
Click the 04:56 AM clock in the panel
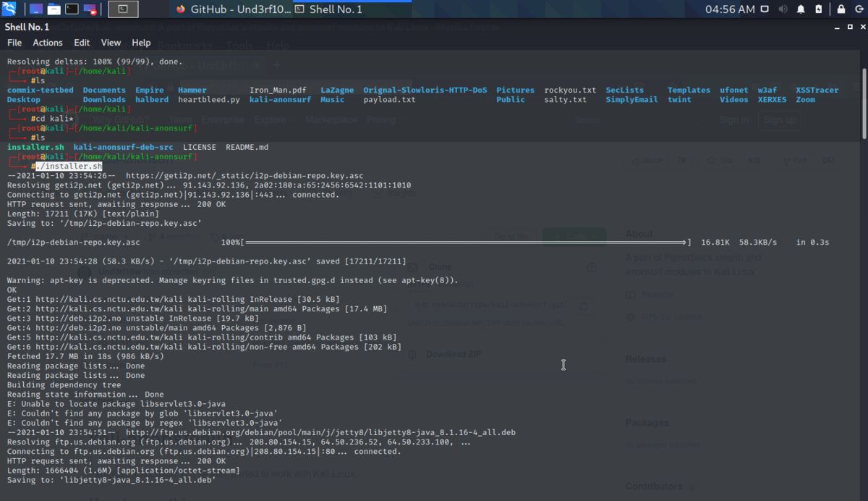click(730, 9)
